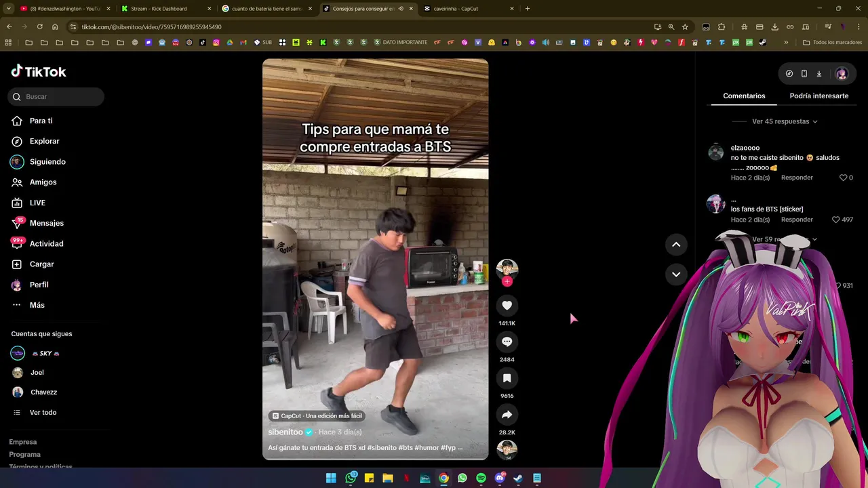This screenshot has height=488, width=868.
Task: Open the video's comments bubble icon
Action: click(x=507, y=342)
